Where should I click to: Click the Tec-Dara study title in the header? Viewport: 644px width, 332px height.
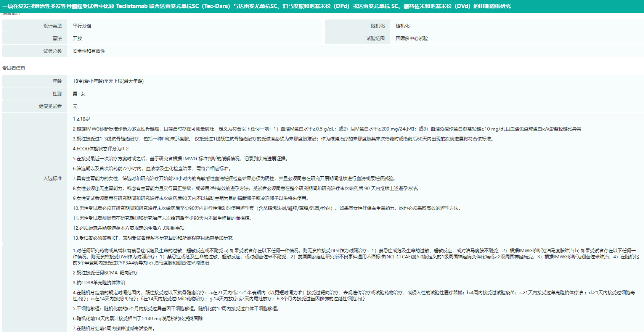pyautogui.click(x=257, y=6)
